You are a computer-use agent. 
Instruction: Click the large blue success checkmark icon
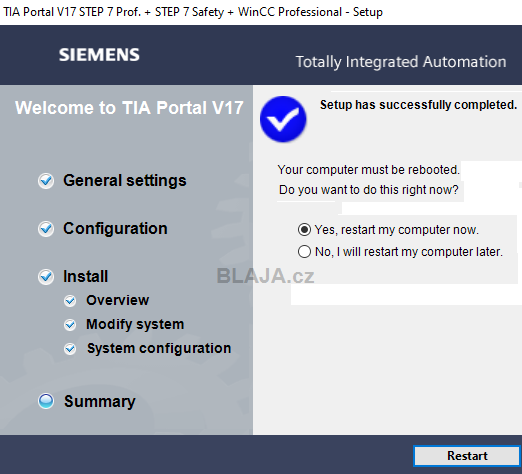(283, 119)
